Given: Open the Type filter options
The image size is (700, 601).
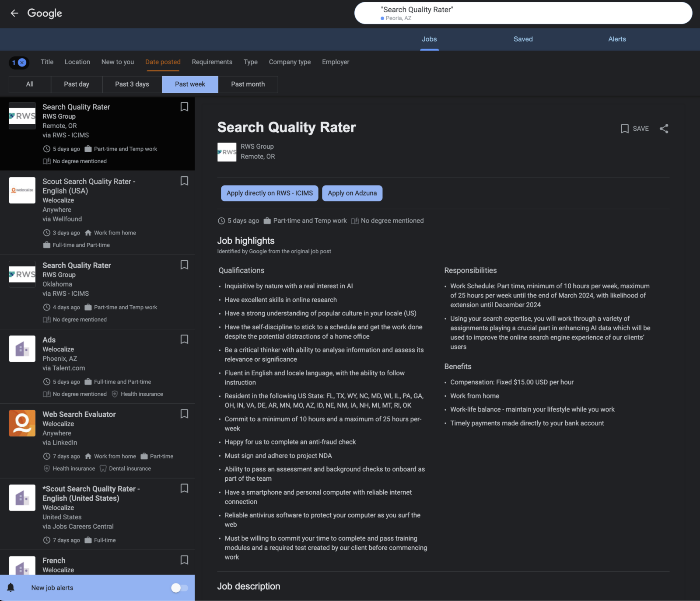Looking at the screenshot, I should 251,62.
